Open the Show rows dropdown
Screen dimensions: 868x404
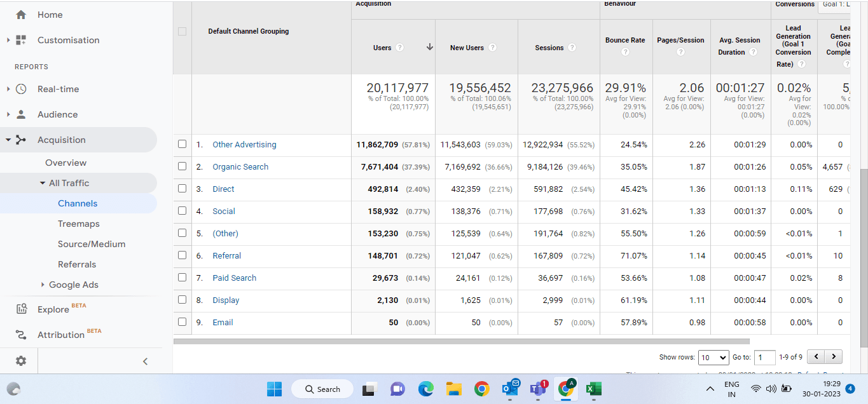(x=713, y=358)
